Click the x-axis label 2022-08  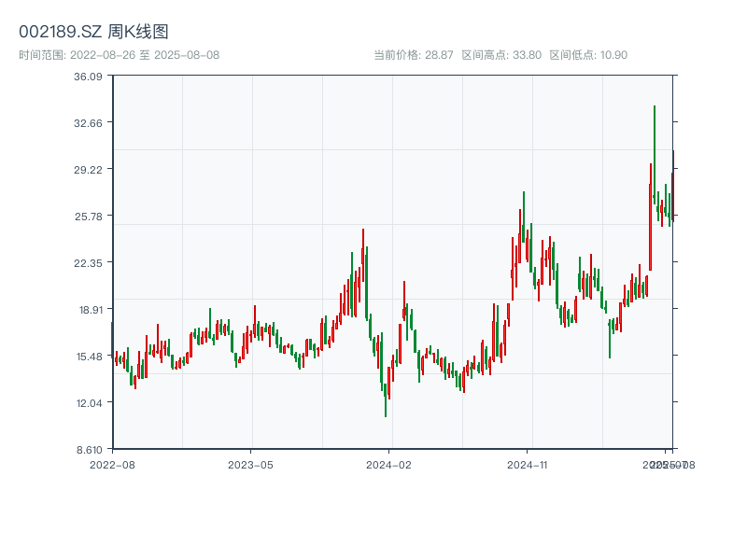pyautogui.click(x=112, y=465)
